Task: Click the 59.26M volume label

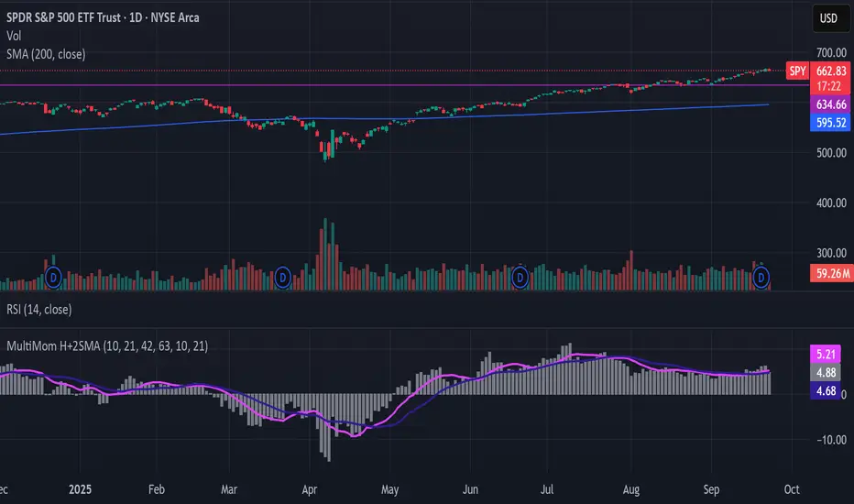Action: coord(832,273)
